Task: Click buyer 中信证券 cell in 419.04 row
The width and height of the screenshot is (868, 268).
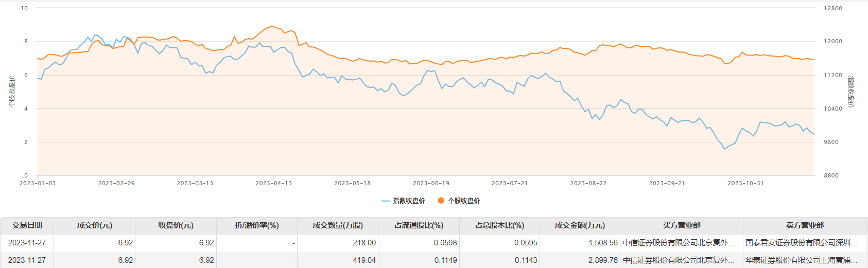Action: 682,260
